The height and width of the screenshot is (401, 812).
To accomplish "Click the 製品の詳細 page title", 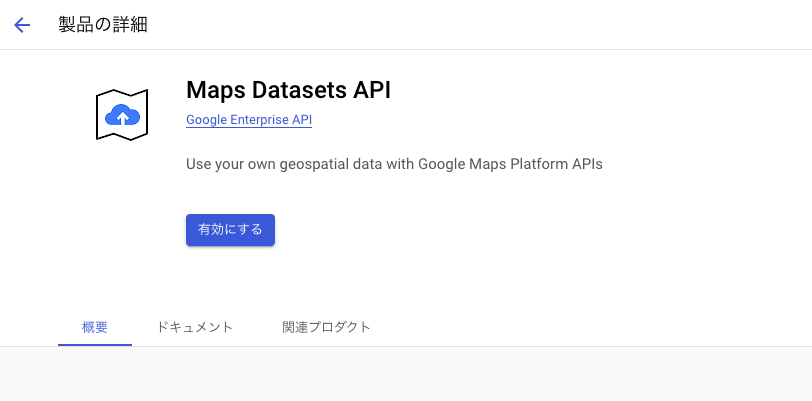I will tap(103, 25).
